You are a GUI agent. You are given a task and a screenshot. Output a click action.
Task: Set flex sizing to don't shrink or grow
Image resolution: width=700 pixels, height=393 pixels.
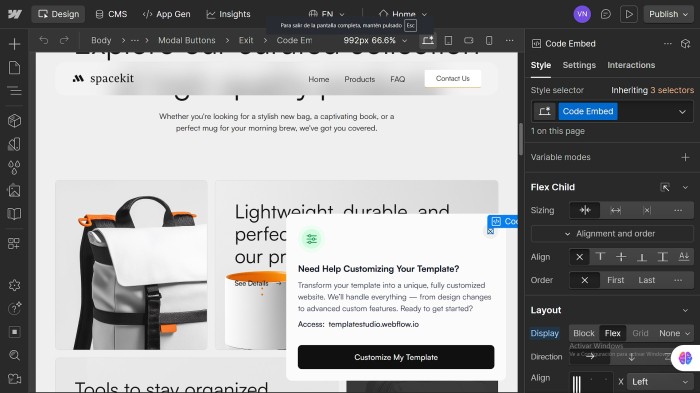click(647, 210)
